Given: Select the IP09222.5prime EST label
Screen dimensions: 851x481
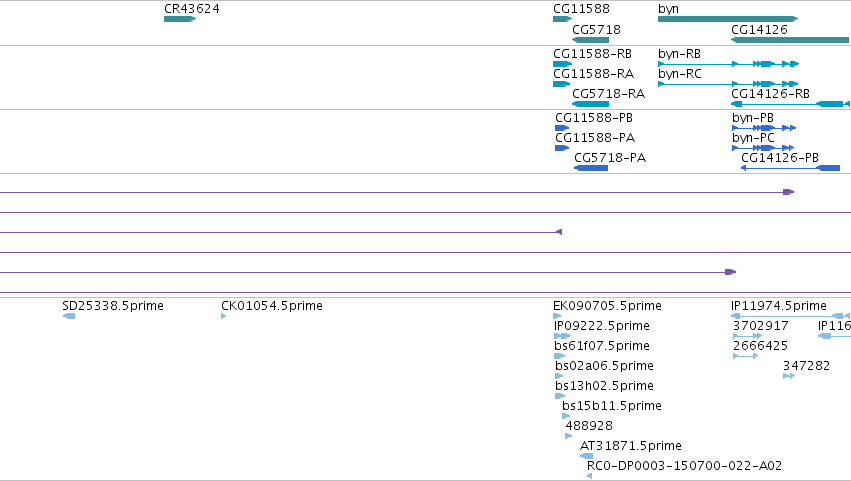Looking at the screenshot, I should pos(602,326).
